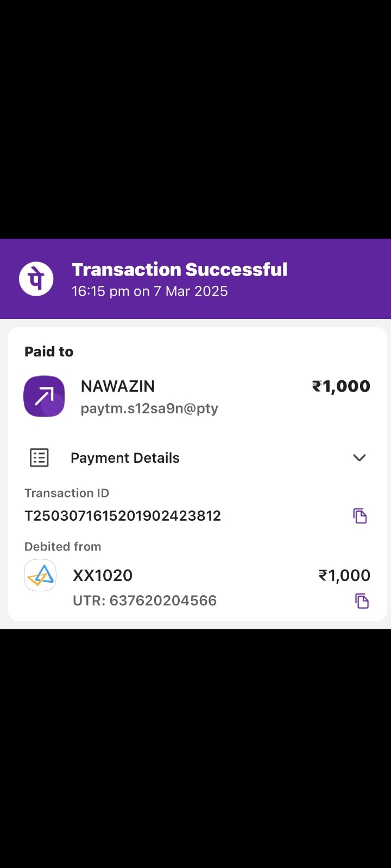Select the Transaction Successful title

[x=180, y=270]
